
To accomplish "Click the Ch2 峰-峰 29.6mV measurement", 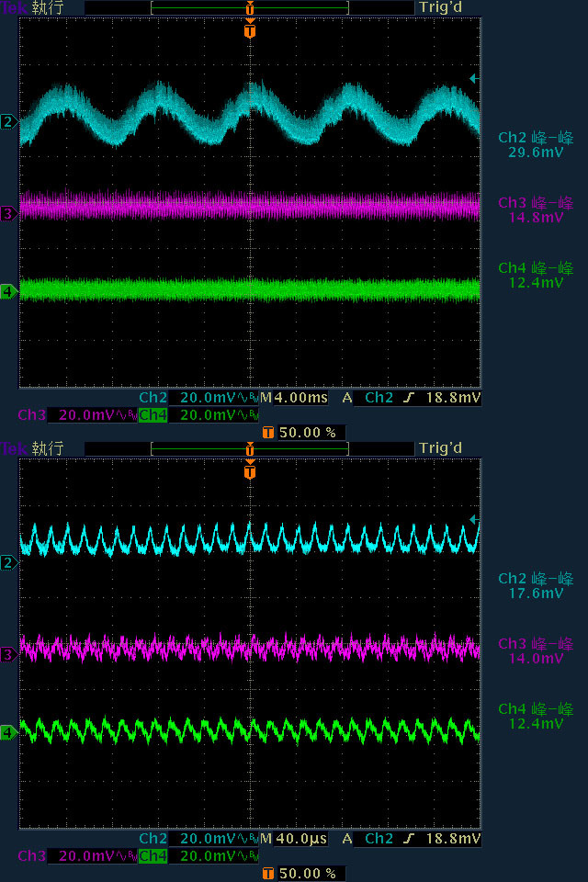I will 536,145.
